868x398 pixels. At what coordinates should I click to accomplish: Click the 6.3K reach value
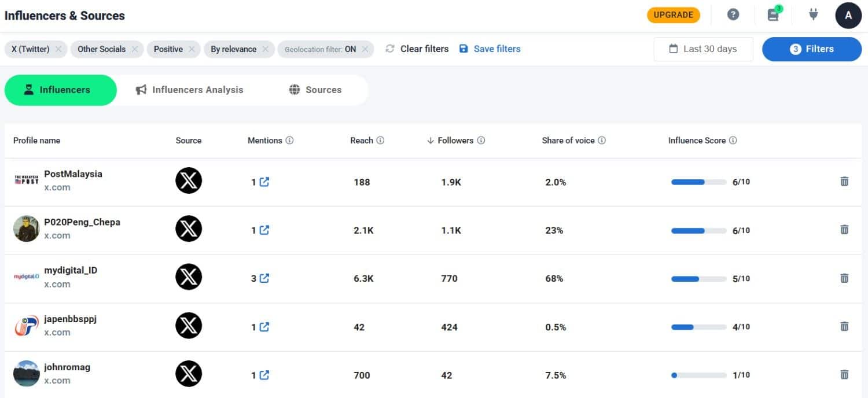click(363, 279)
